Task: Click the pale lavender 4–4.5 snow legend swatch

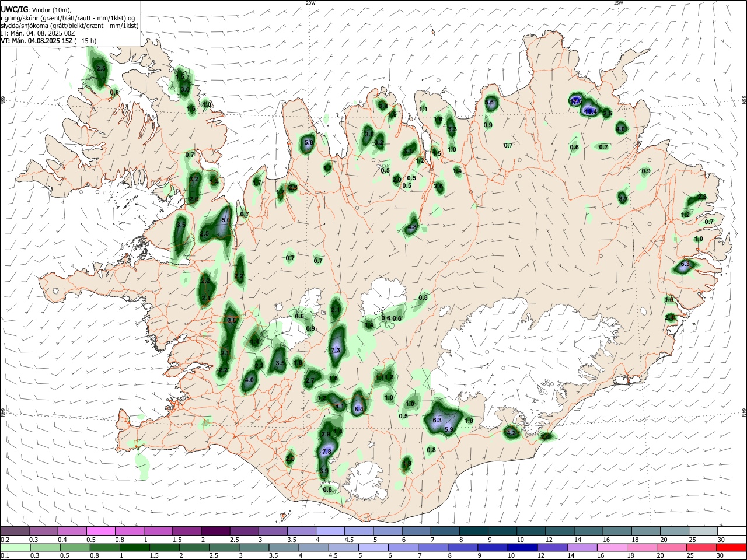Action: [330, 531]
